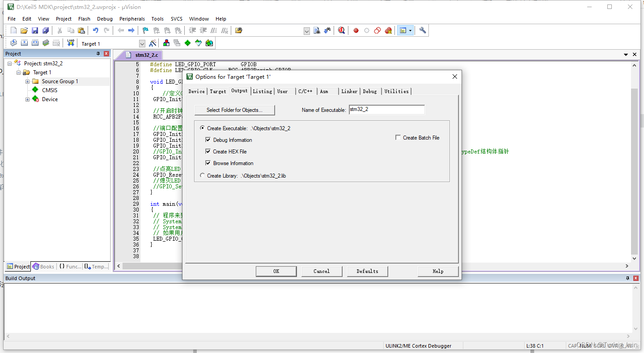Screen dimensions: 644x353
Task: Create a new file with the toolbar icon
Action: click(x=13, y=30)
